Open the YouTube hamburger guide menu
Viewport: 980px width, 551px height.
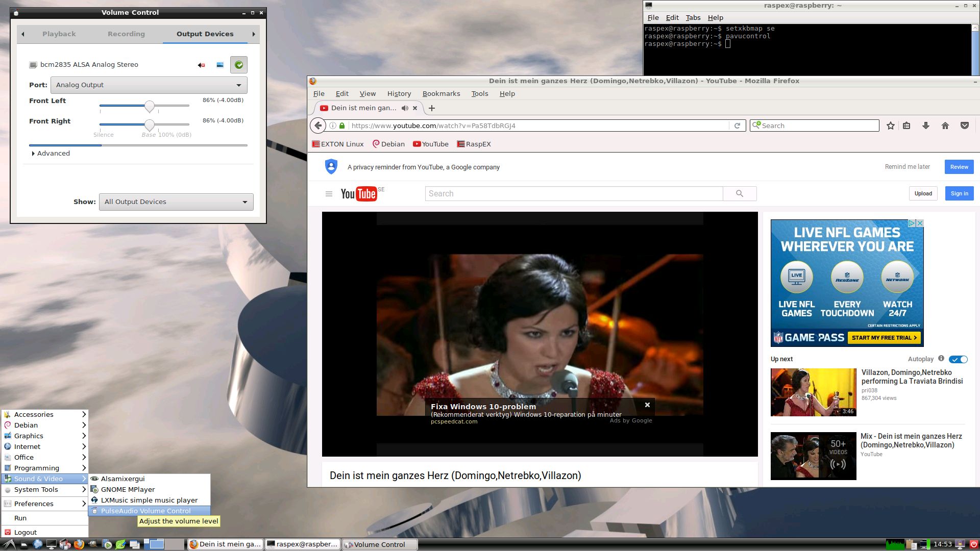pos(329,194)
